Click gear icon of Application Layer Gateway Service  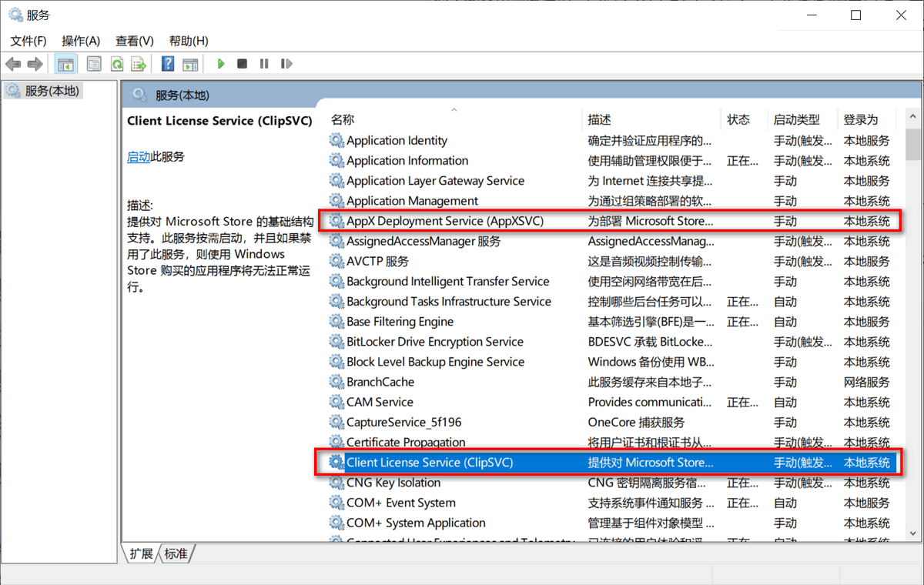[336, 180]
